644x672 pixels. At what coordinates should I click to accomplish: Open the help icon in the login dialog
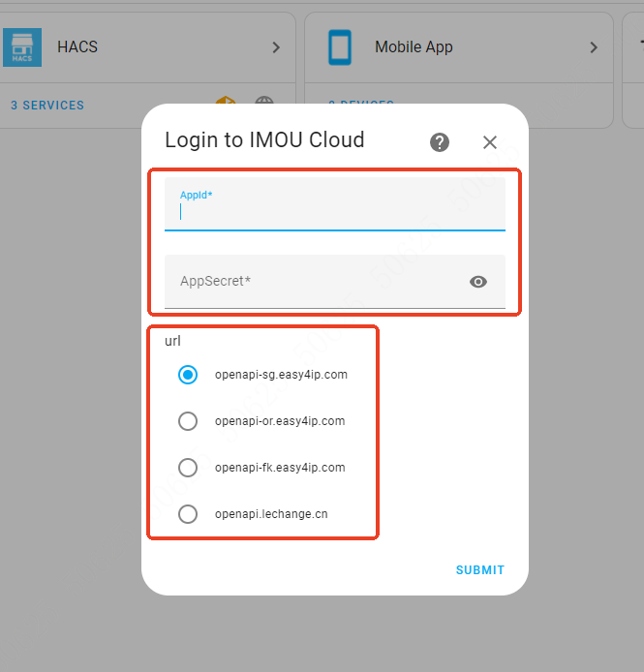click(440, 142)
